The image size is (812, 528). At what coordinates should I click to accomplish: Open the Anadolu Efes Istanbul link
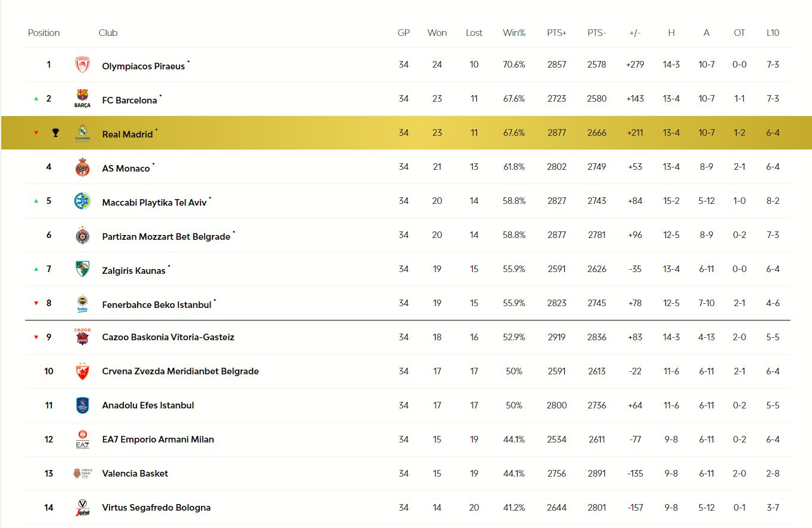coord(148,405)
